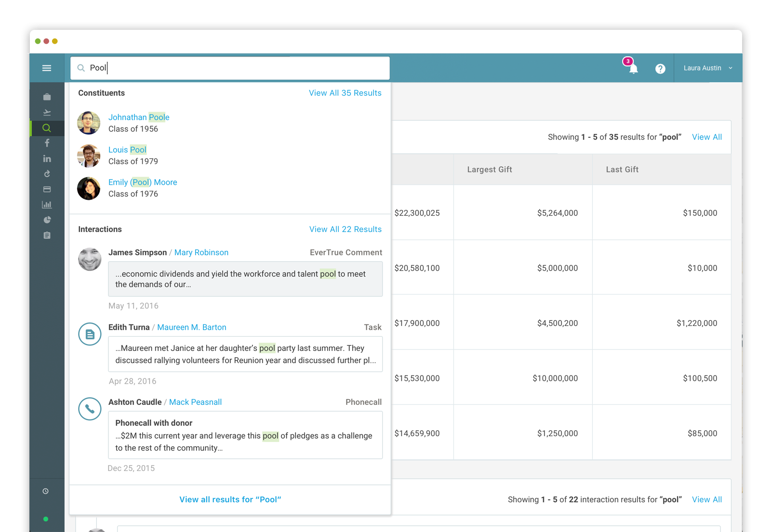Click the refresh arrow sidebar icon

pyautogui.click(x=47, y=174)
